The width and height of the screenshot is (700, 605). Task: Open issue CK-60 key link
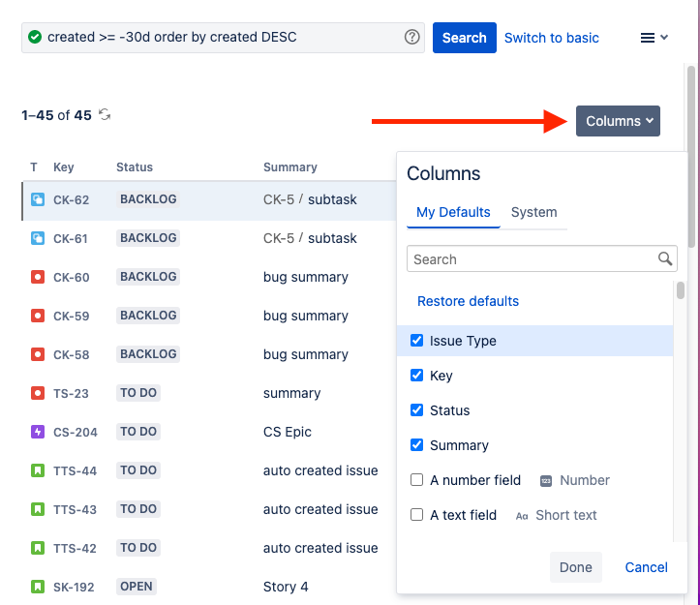pyautogui.click(x=71, y=277)
